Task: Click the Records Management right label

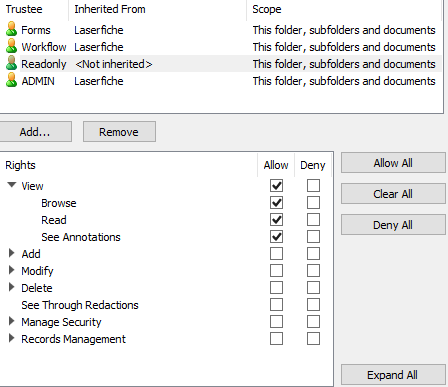Action: pos(73,339)
